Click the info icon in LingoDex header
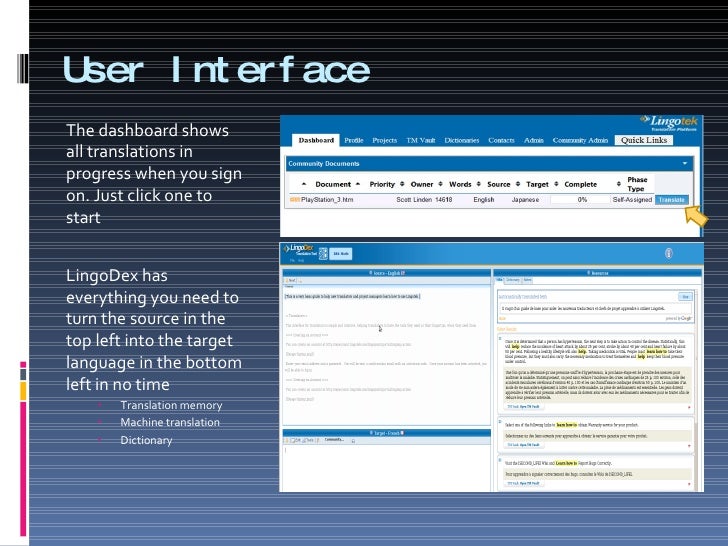This screenshot has width=728, height=546. point(669,254)
